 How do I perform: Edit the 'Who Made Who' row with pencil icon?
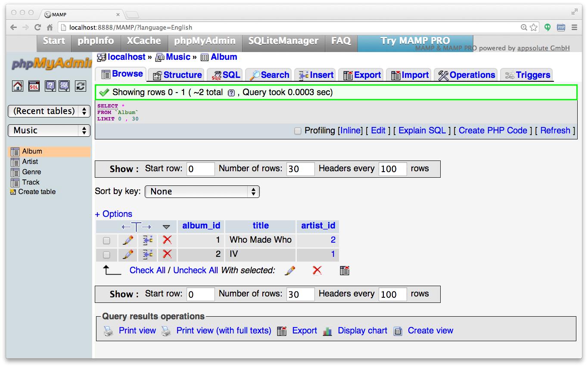click(x=128, y=240)
